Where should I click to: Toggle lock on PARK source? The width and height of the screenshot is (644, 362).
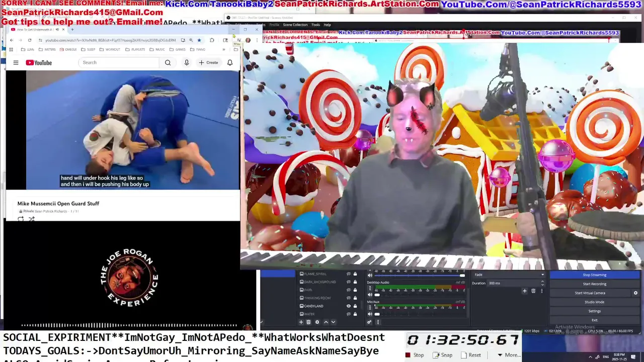pyautogui.click(x=355, y=290)
